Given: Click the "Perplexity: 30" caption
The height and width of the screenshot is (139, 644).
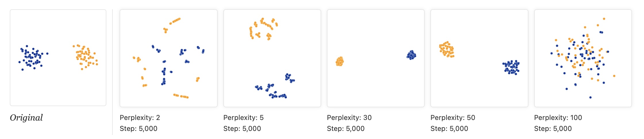Looking at the screenshot, I should click(x=349, y=118).
